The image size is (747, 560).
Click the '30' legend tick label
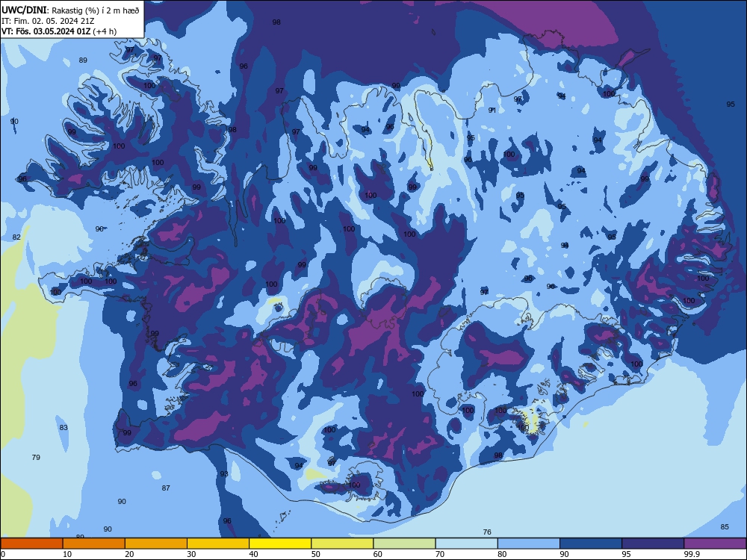(x=191, y=554)
